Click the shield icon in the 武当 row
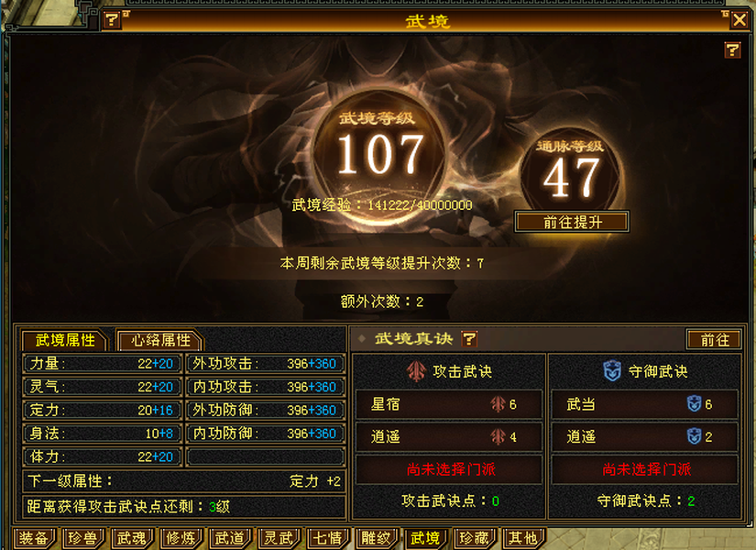The height and width of the screenshot is (550, 756). coord(694,404)
